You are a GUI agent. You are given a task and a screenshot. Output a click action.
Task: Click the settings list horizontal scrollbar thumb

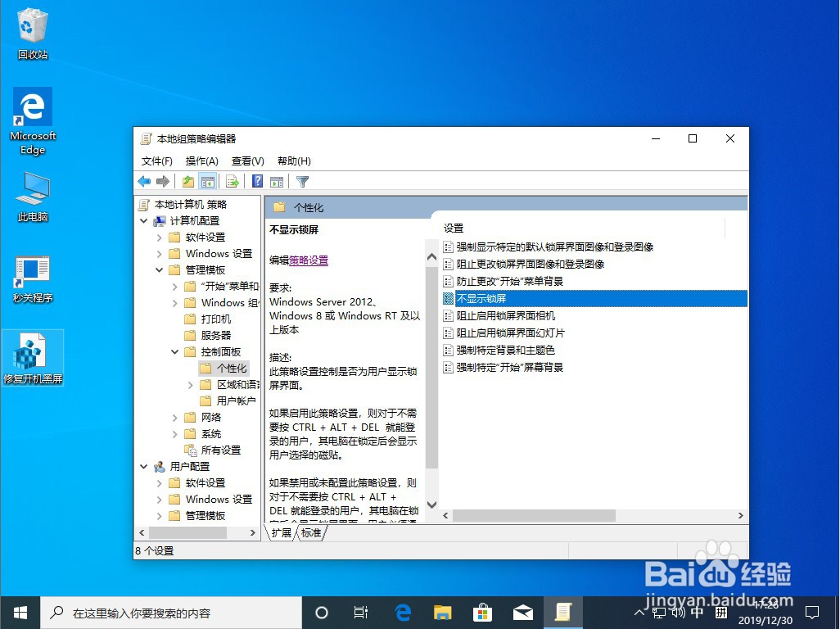[x=534, y=515]
